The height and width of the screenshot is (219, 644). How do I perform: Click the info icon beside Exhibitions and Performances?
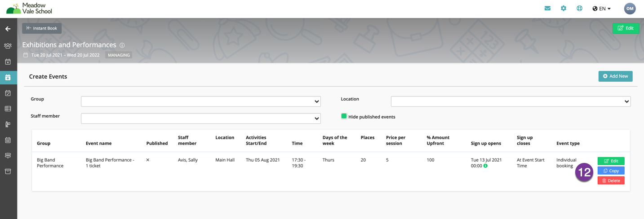(122, 45)
